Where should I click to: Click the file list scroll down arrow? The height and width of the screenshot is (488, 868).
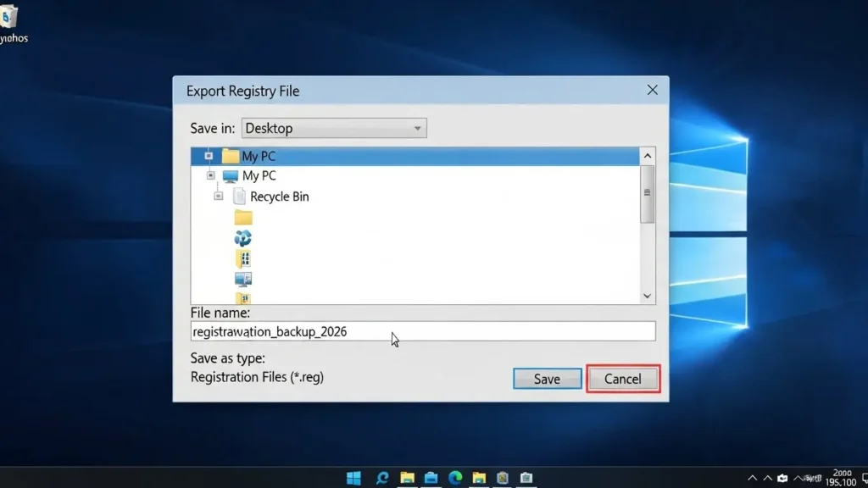click(x=648, y=296)
